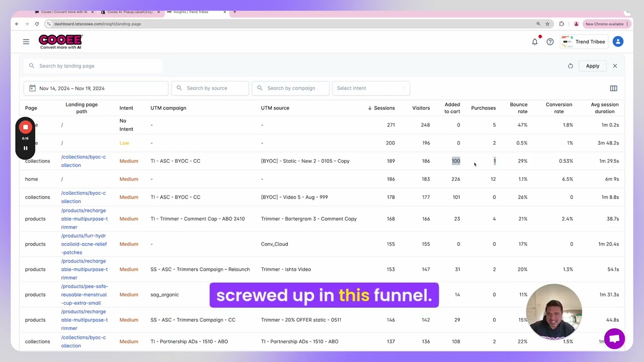Click the Apply button
Screen dimensions: 644x362
click(593, 66)
